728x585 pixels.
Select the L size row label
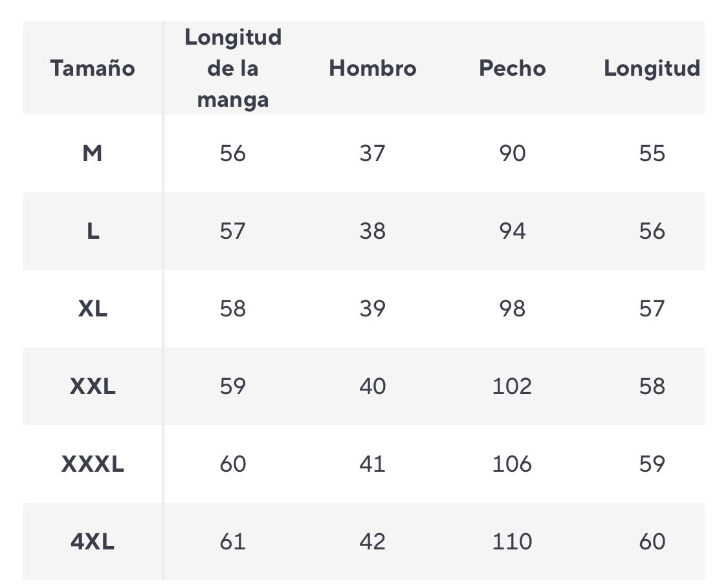coord(93,231)
